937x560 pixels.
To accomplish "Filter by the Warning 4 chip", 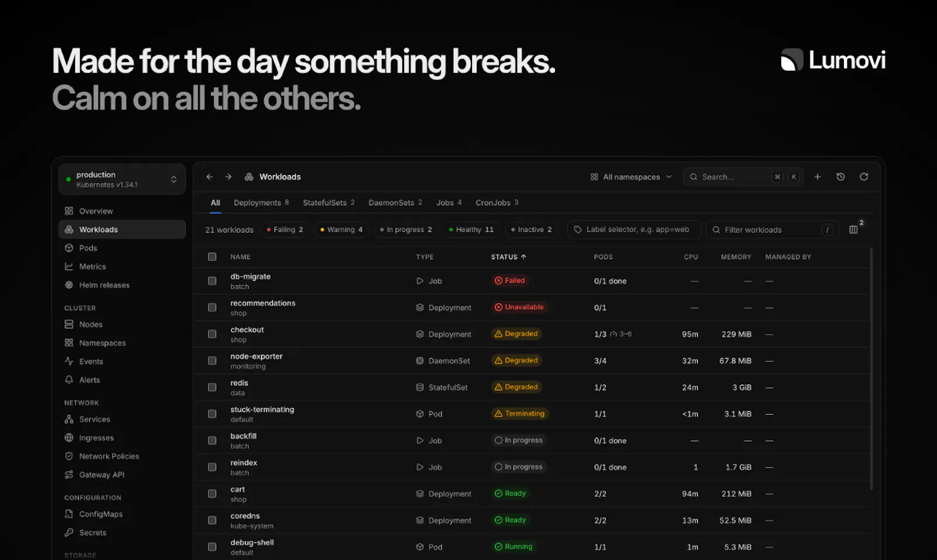I will pos(342,229).
